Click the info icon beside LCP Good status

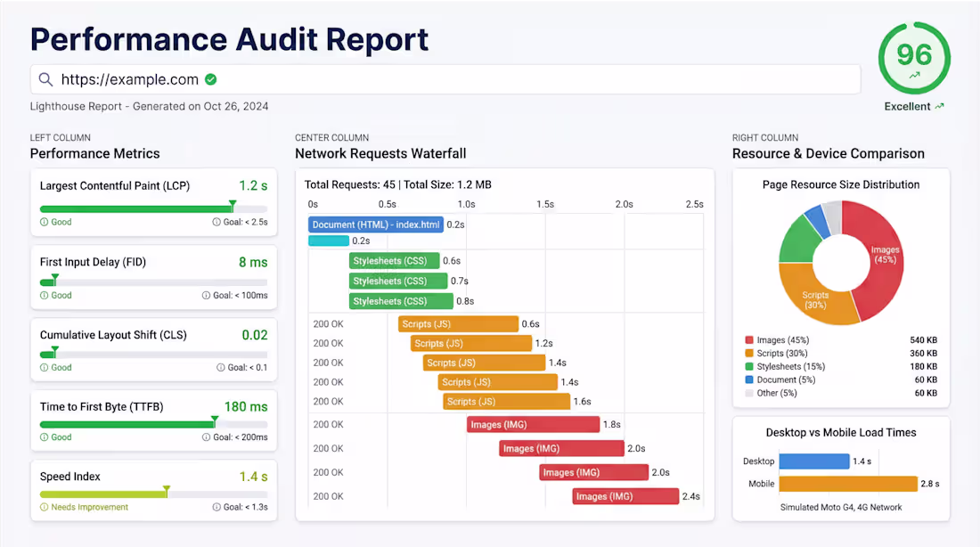(x=44, y=222)
